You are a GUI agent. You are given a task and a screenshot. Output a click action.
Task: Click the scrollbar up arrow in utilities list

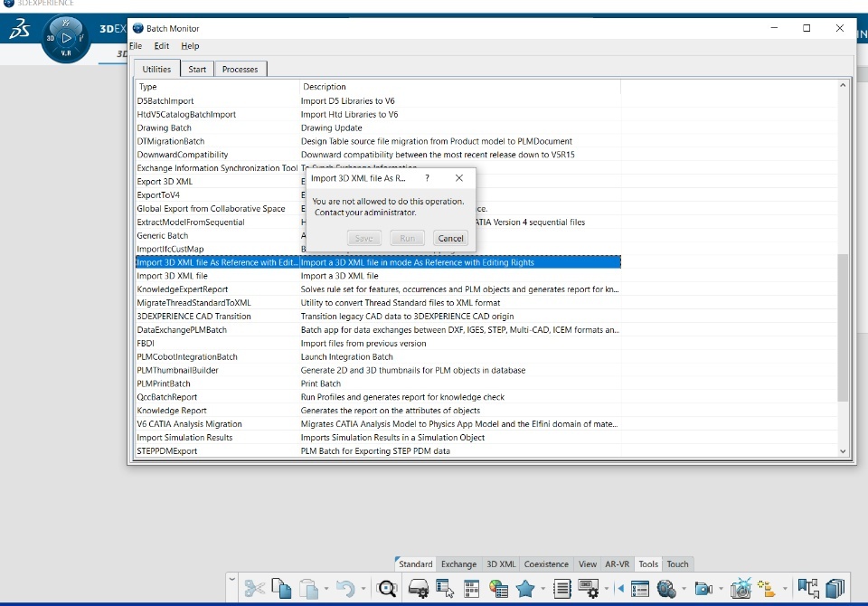click(x=843, y=85)
